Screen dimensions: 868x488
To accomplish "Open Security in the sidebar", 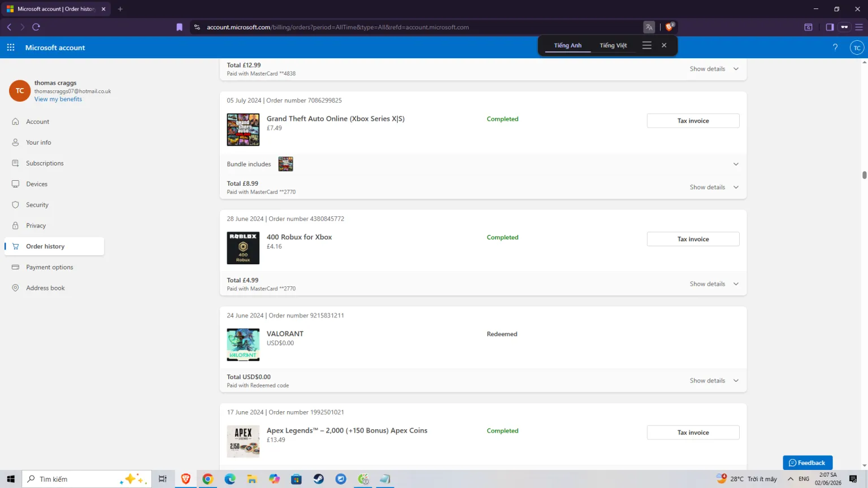I will [x=37, y=205].
